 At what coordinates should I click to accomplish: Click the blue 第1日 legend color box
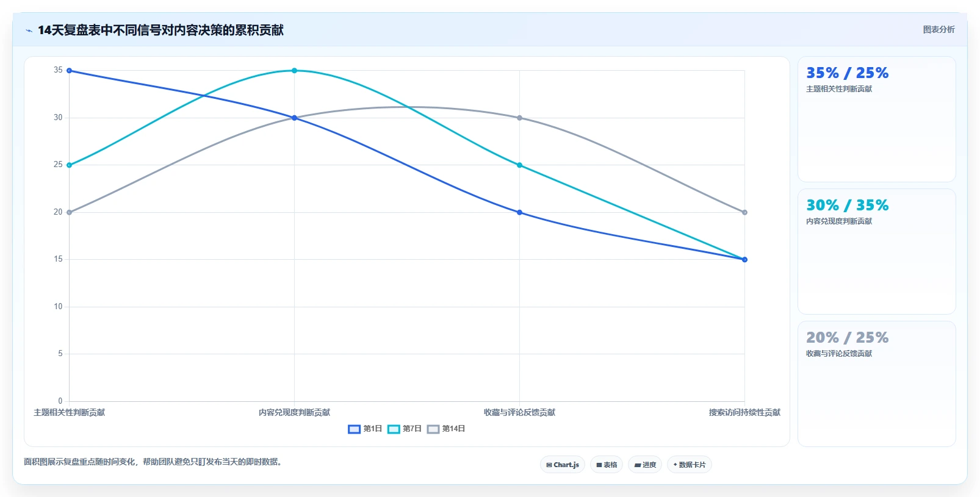point(354,429)
